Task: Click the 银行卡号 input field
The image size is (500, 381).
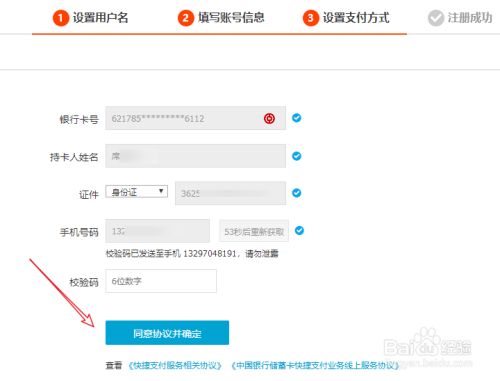Action: pyautogui.click(x=196, y=118)
